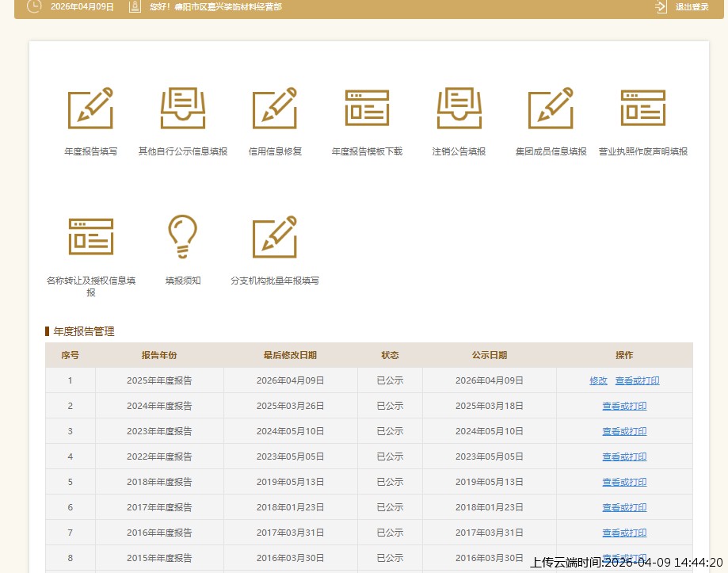Click 查看或打印 for 2025年度报告
The image size is (728, 573).
tap(637, 380)
